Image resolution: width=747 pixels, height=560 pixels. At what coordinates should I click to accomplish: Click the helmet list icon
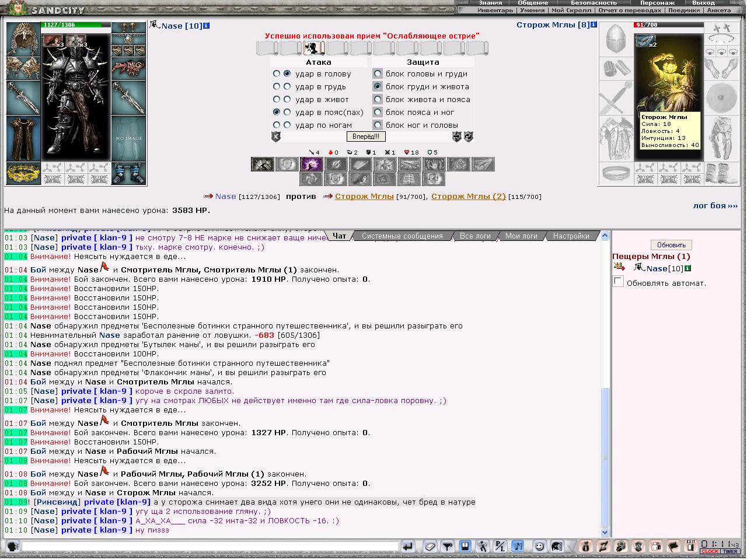pyautogui.click(x=558, y=547)
